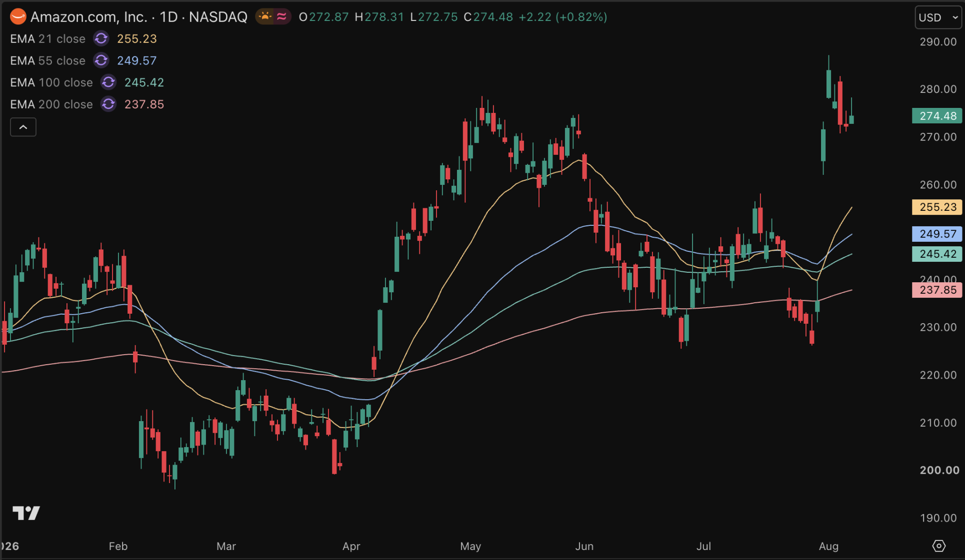Click the pink approximate-data indicator icon
Viewport: 965px width, 560px height.
coord(282,16)
